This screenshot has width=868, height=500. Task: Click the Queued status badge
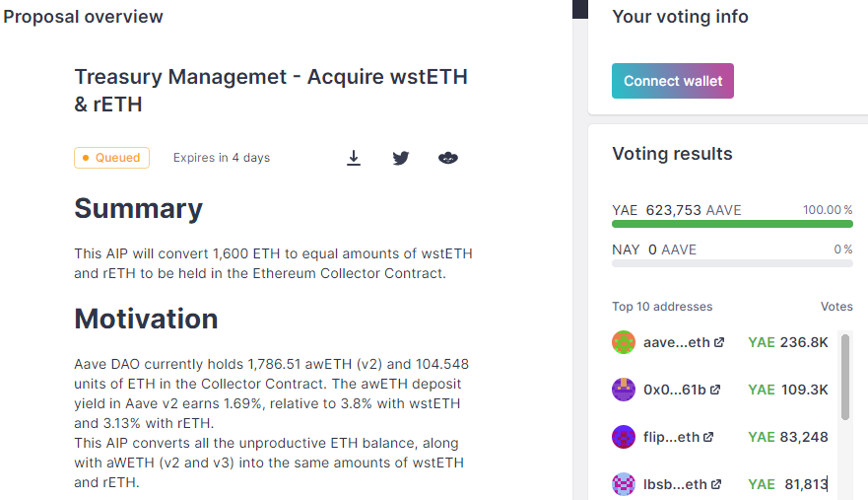click(111, 158)
